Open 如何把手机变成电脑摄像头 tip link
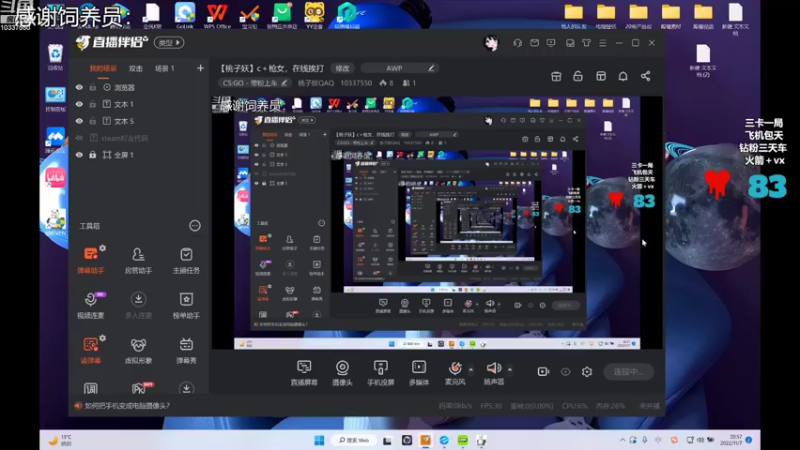Image resolution: width=800 pixels, height=450 pixels. pos(127,406)
